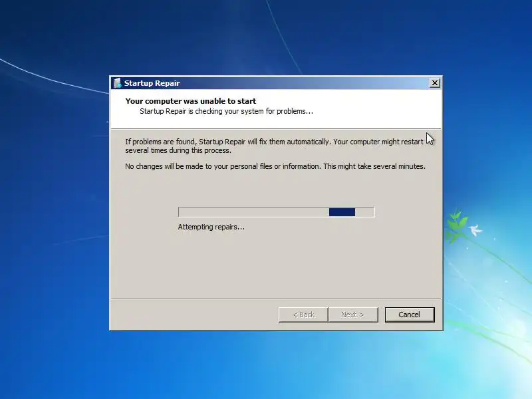Click the 'Attempting repairs...' status text
The height and width of the screenshot is (399, 532).
pyautogui.click(x=211, y=227)
